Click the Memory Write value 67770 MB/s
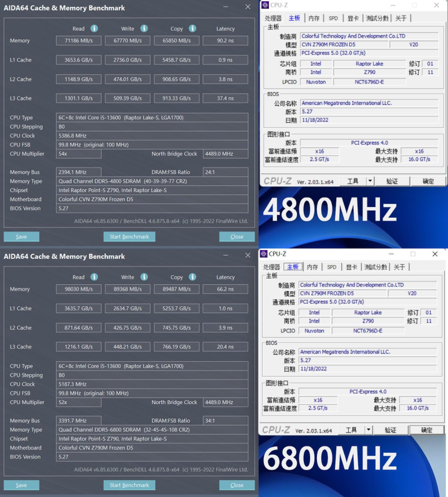This screenshot has height=497, width=448. tap(128, 41)
